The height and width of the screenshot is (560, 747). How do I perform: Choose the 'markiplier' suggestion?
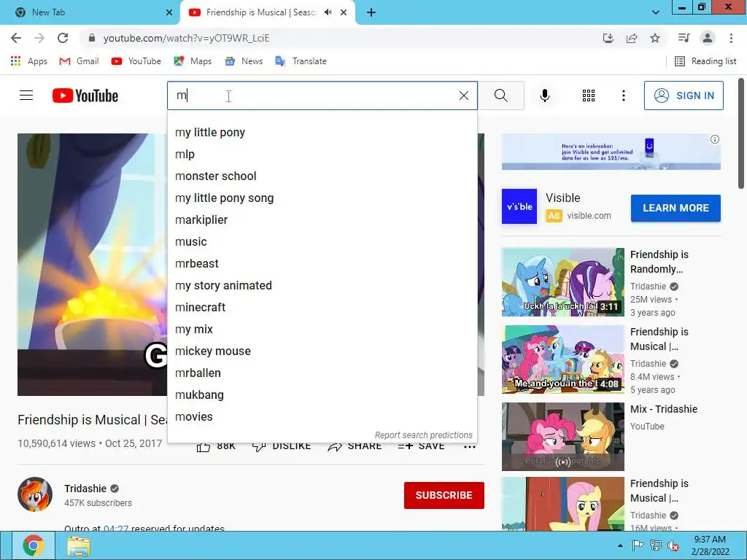click(x=322, y=220)
